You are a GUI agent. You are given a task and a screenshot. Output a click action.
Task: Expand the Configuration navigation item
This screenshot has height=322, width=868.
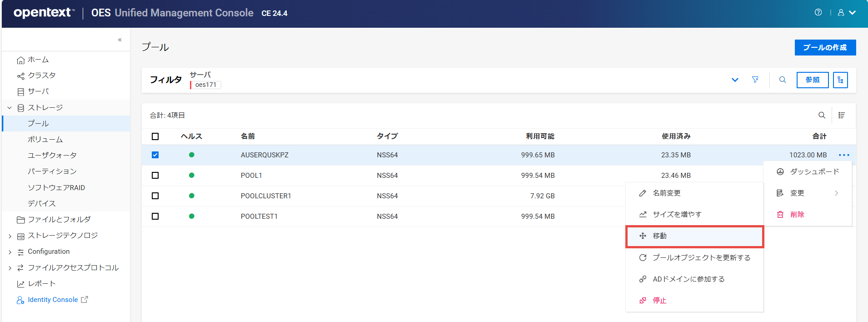[10, 252]
